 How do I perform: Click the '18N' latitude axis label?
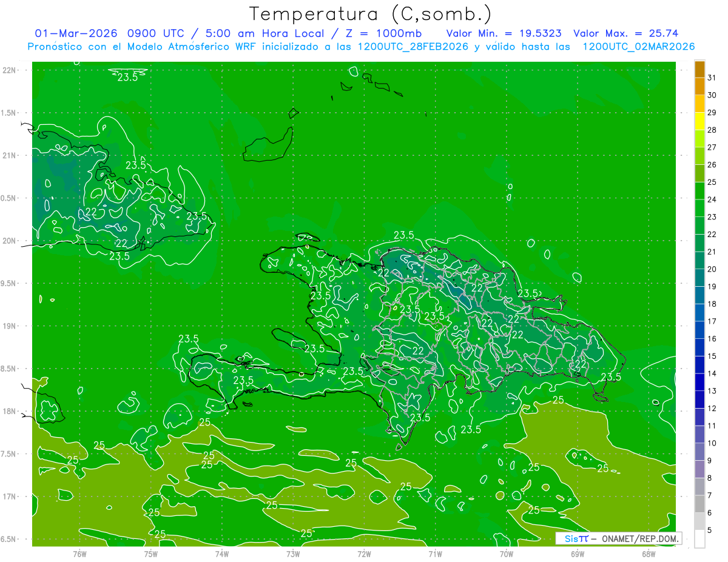8,411
